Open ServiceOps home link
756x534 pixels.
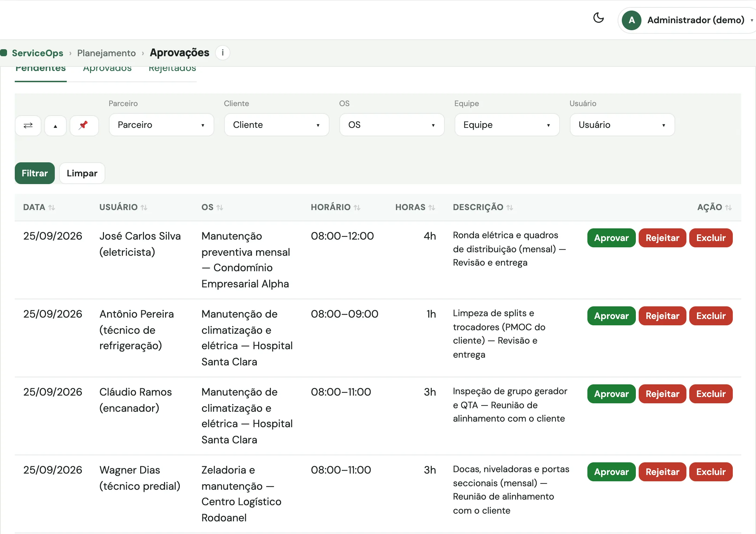coord(37,53)
